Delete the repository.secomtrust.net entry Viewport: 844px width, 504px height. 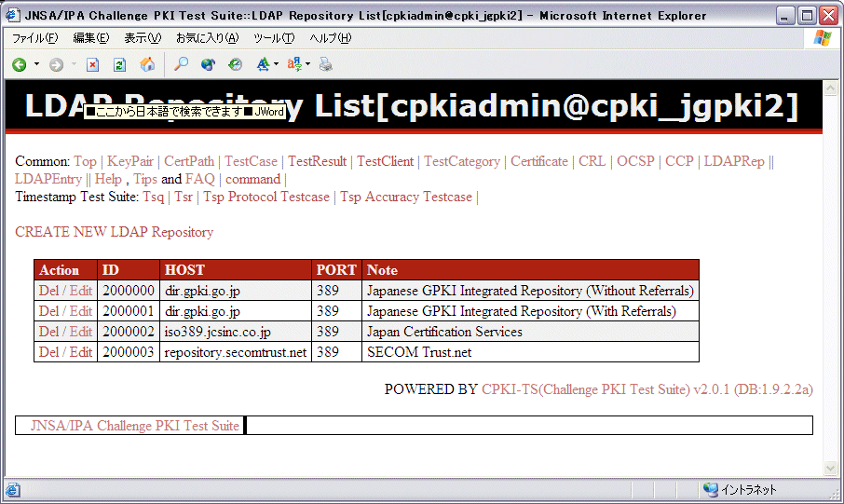[x=49, y=352]
